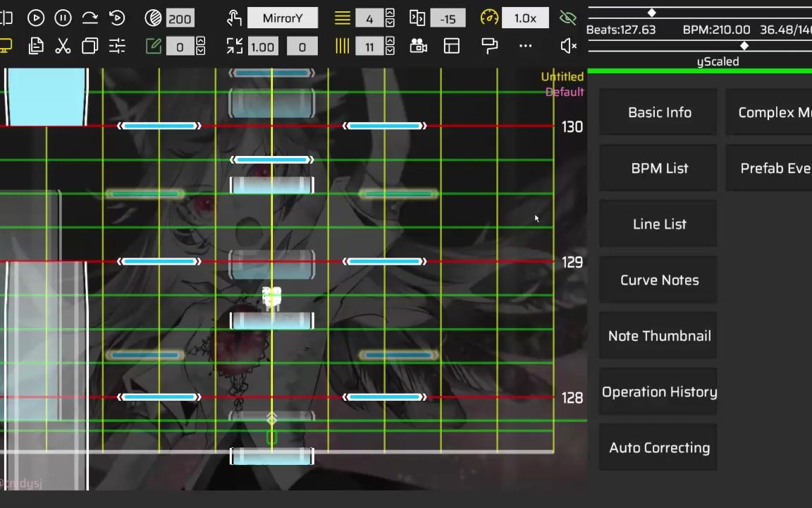This screenshot has height=508, width=812.
Task: Click the redo curved arrow icon
Action: 90,18
